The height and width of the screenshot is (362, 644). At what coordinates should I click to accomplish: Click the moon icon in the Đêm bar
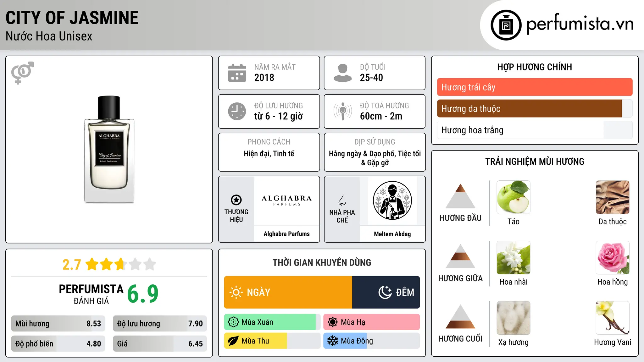[385, 292]
